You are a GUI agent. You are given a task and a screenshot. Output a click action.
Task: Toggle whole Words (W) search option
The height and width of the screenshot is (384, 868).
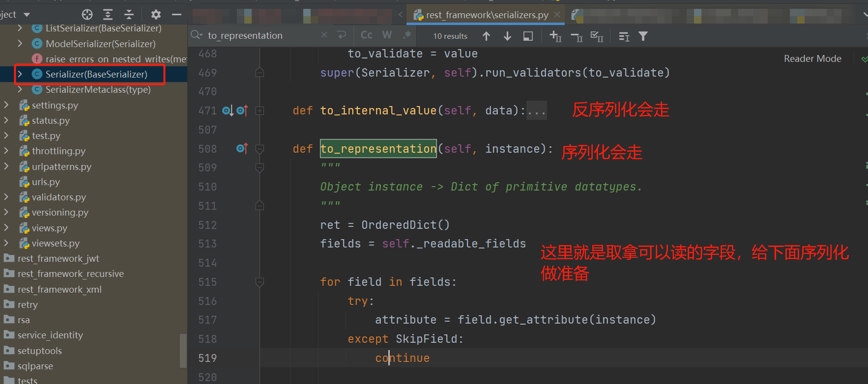pos(387,35)
